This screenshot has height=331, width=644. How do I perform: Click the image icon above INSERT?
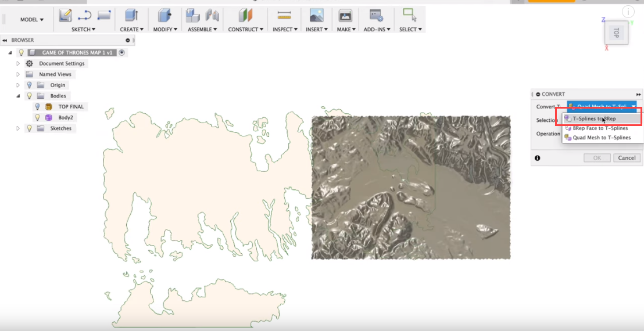(x=316, y=15)
